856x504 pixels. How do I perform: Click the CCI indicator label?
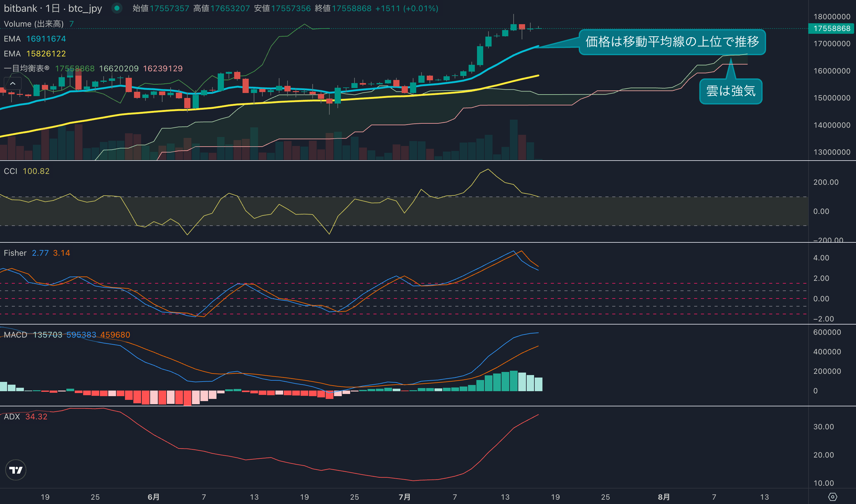click(11, 171)
